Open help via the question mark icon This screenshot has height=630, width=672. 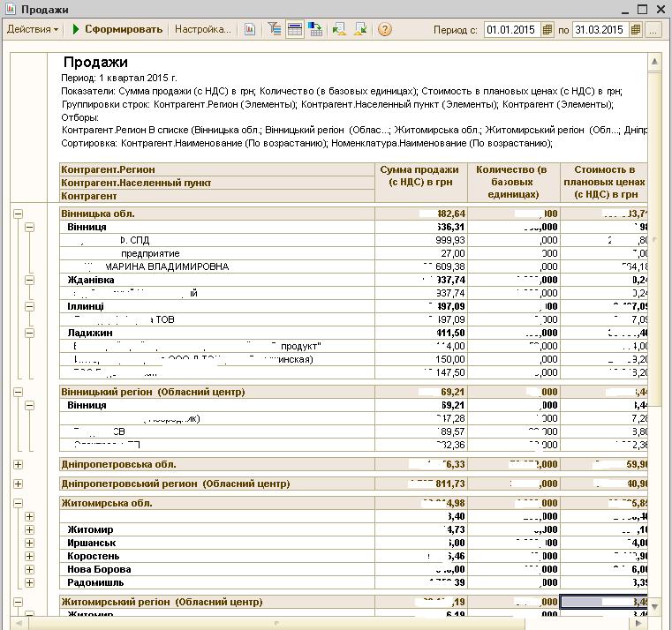click(385, 29)
